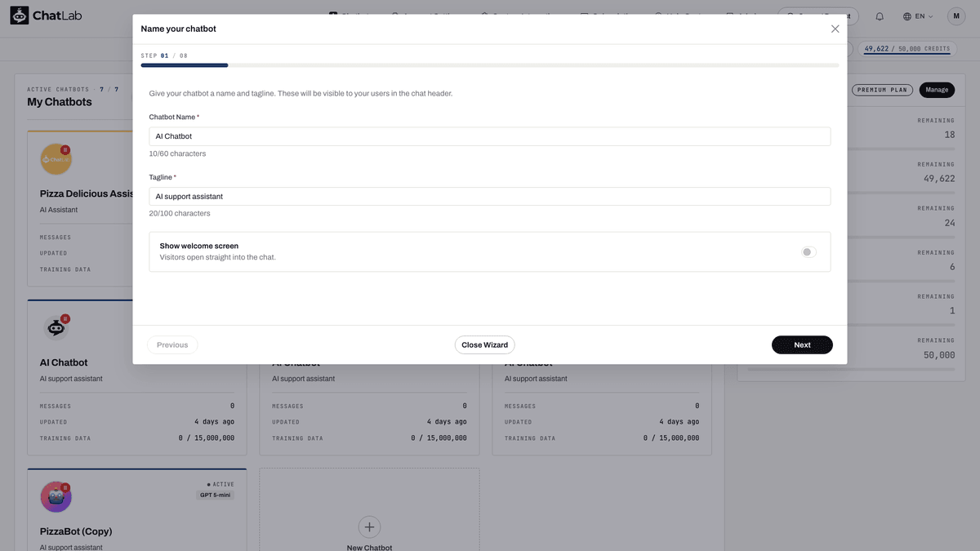The image size is (980, 551).
Task: Delete badge on AI Chatbot avatar
Action: [x=65, y=318]
